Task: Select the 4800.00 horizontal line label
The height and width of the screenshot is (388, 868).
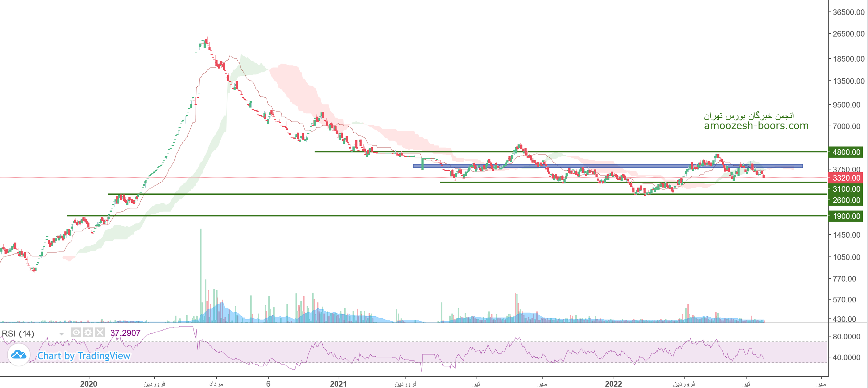Action: (x=846, y=152)
